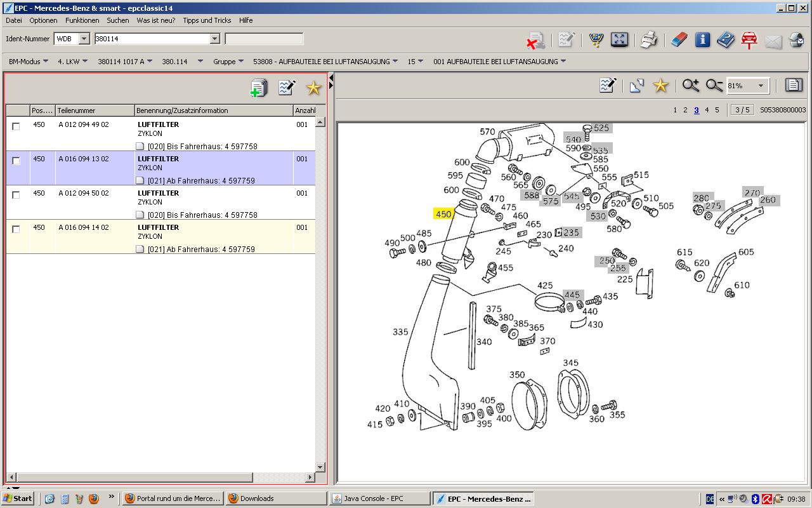Image resolution: width=812 pixels, height=508 pixels.
Task: Open footnote icon for A 012 094 50 02
Action: (140, 215)
